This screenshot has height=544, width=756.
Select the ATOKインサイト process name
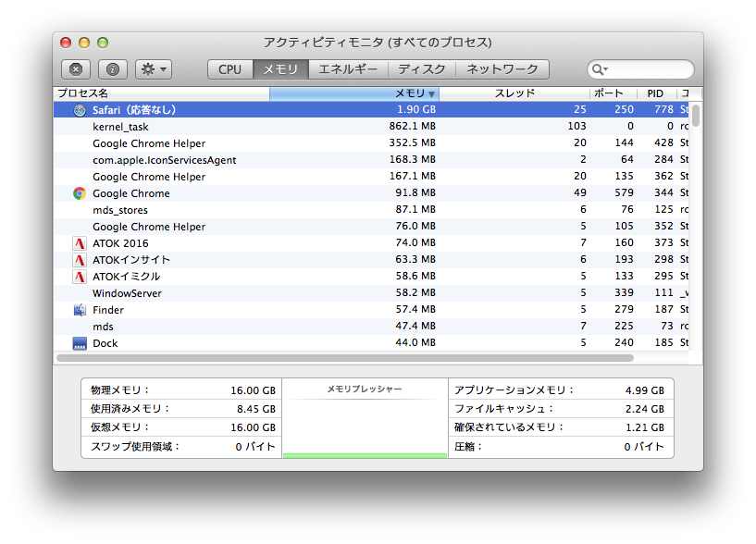click(131, 260)
